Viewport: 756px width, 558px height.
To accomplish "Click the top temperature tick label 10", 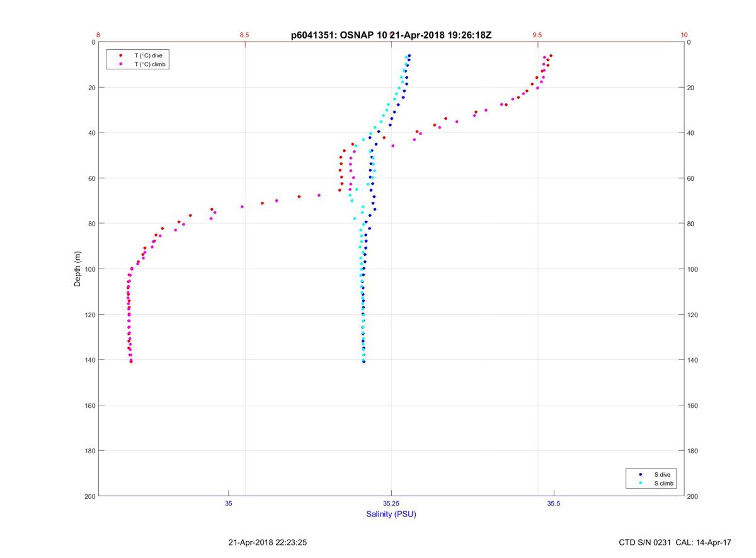I will [684, 35].
